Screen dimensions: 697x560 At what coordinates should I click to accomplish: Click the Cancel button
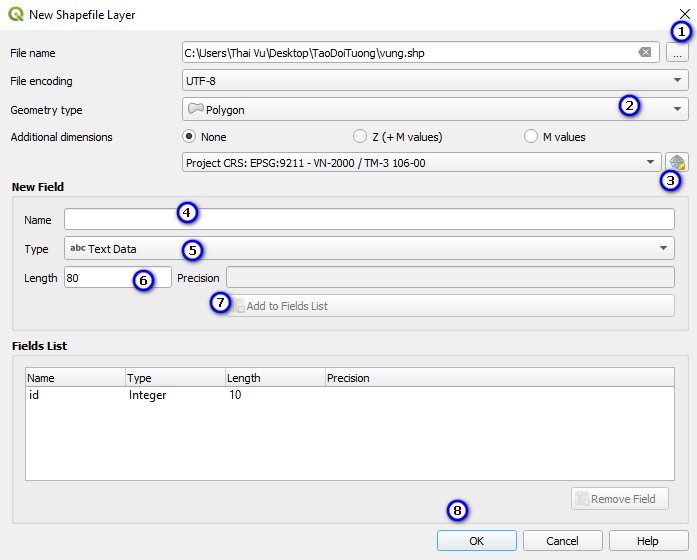(562, 540)
